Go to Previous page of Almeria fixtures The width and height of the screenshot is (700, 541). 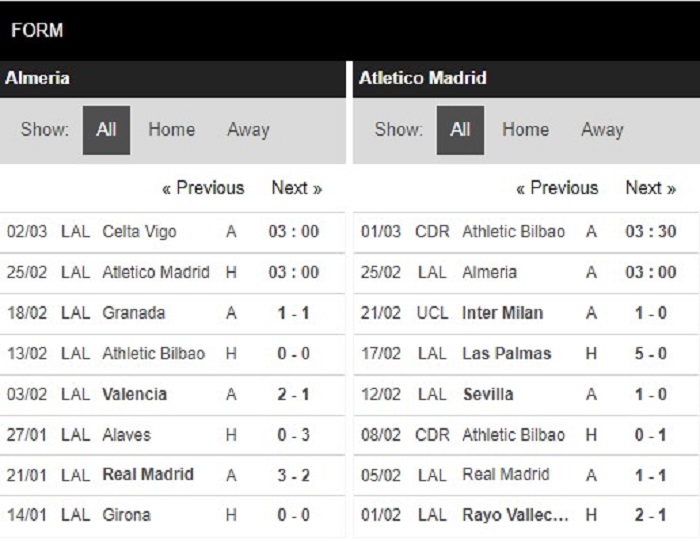tap(203, 188)
